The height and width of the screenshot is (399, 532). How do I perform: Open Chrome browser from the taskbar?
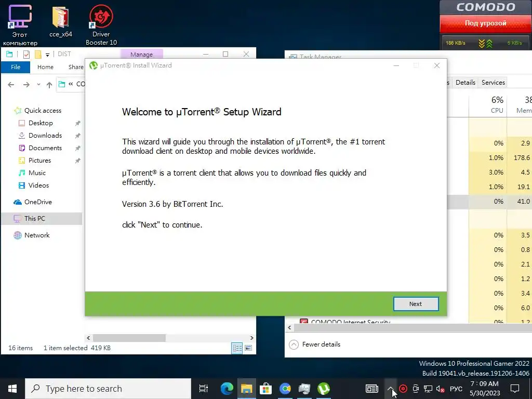click(285, 389)
